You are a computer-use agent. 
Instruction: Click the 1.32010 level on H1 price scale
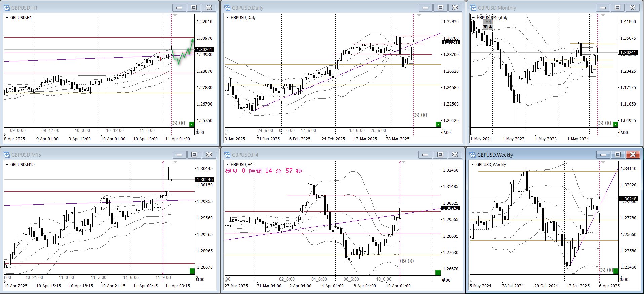[x=204, y=22]
